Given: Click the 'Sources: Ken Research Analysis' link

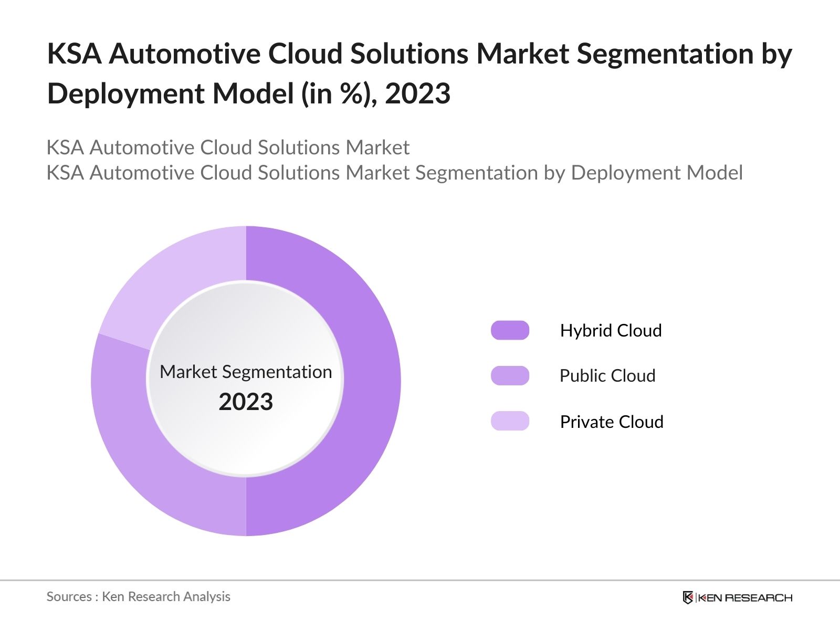Looking at the screenshot, I should pyautogui.click(x=139, y=597).
